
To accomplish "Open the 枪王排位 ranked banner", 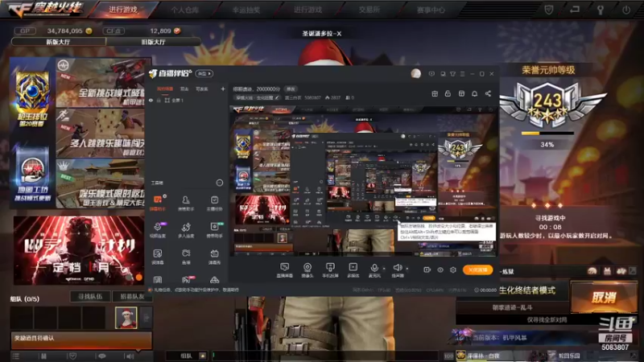I will tap(32, 98).
